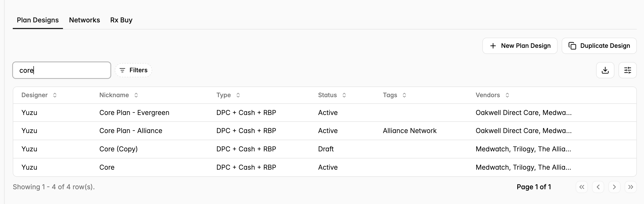Viewport: 644px width, 204px height.
Task: Click the Duplicate Design button
Action: tap(599, 46)
